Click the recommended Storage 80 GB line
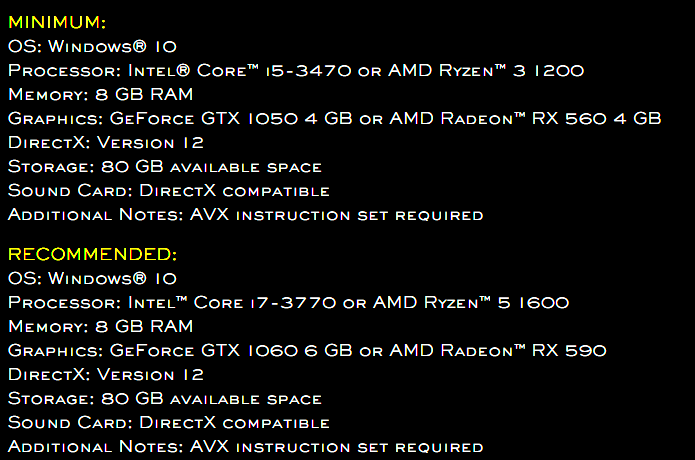 click(x=165, y=398)
